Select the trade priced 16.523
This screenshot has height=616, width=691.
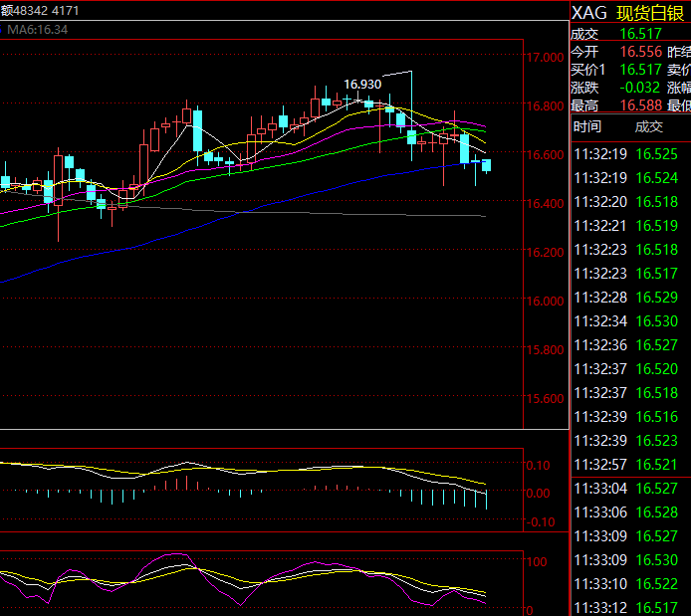click(631, 441)
